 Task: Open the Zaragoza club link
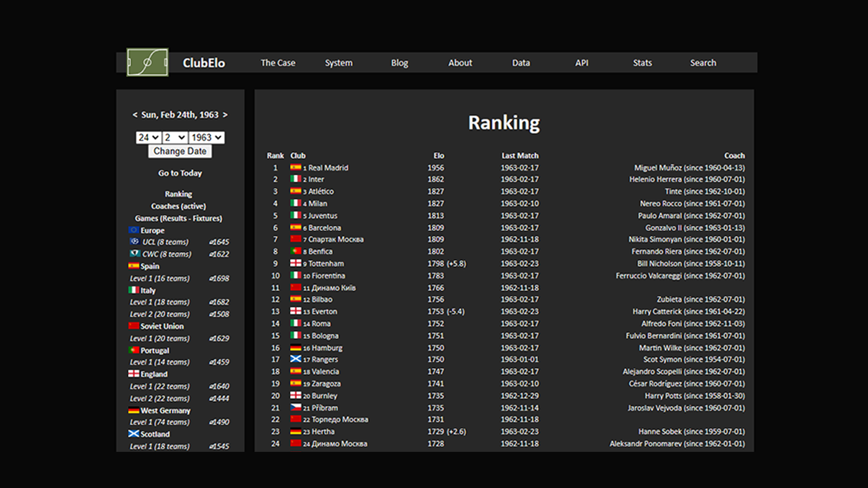coord(326,384)
